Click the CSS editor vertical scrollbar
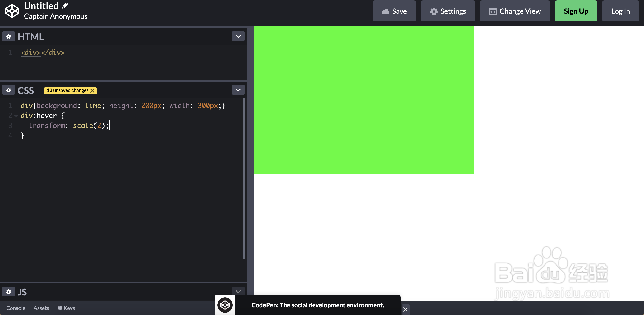This screenshot has width=644, height=315. [x=244, y=179]
